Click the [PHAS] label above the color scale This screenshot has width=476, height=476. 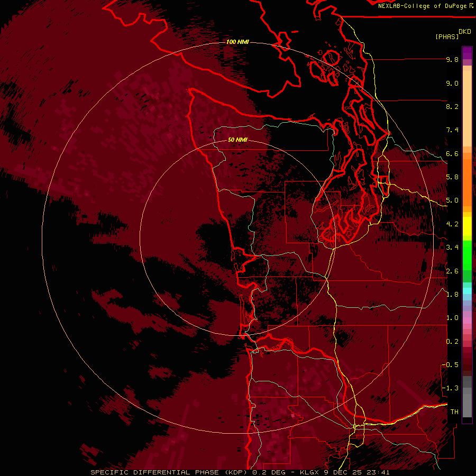447,36
